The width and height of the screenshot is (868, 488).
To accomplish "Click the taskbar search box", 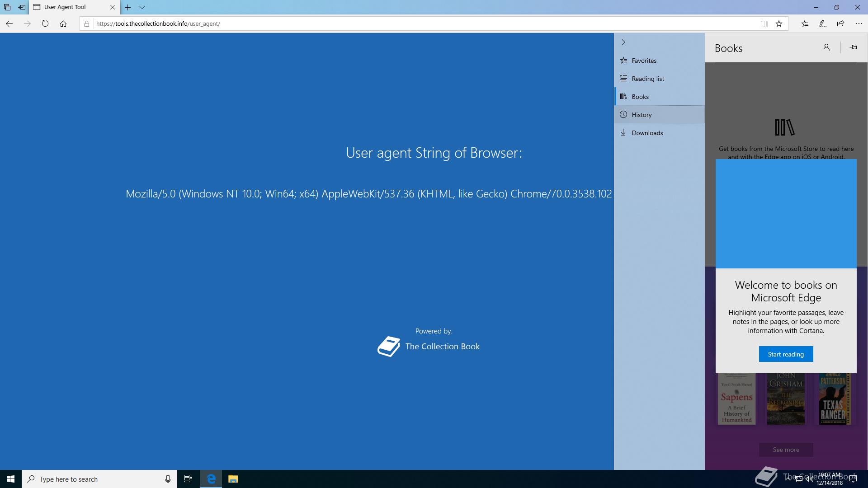I will pos(99,479).
